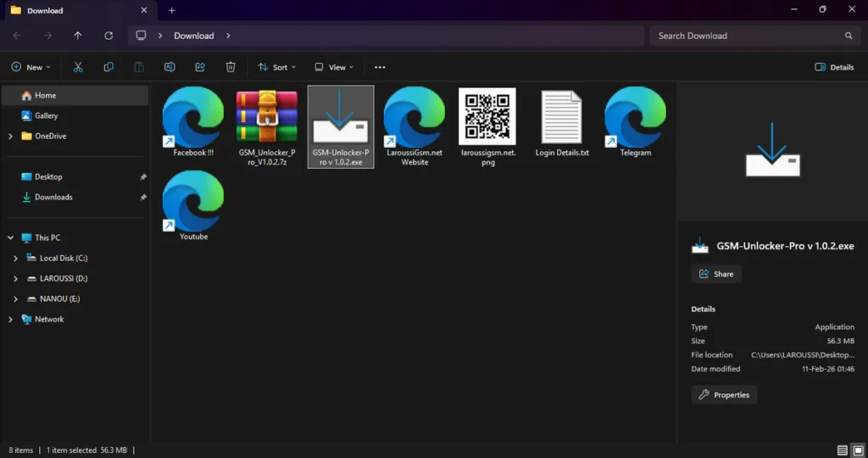The image size is (868, 458).
Task: Click the Delete trash can icon
Action: click(231, 67)
